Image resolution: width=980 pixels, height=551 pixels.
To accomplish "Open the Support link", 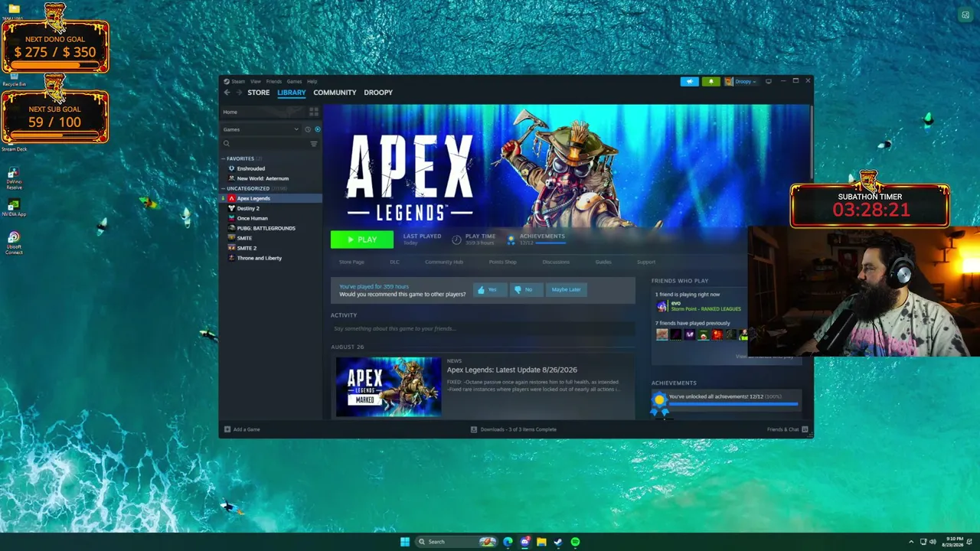I will pos(646,262).
